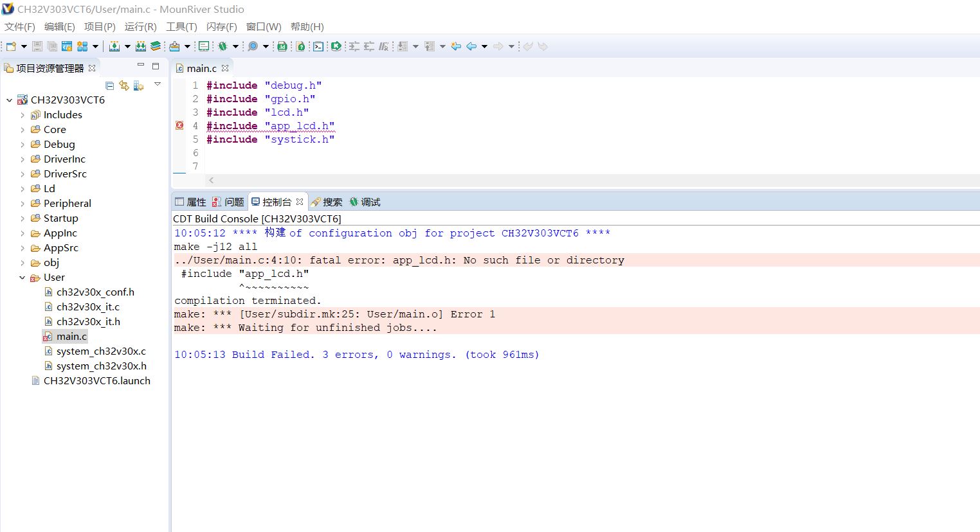Close the 项目资源管理器 view
Screen dimensions: 980x532
(x=92, y=68)
